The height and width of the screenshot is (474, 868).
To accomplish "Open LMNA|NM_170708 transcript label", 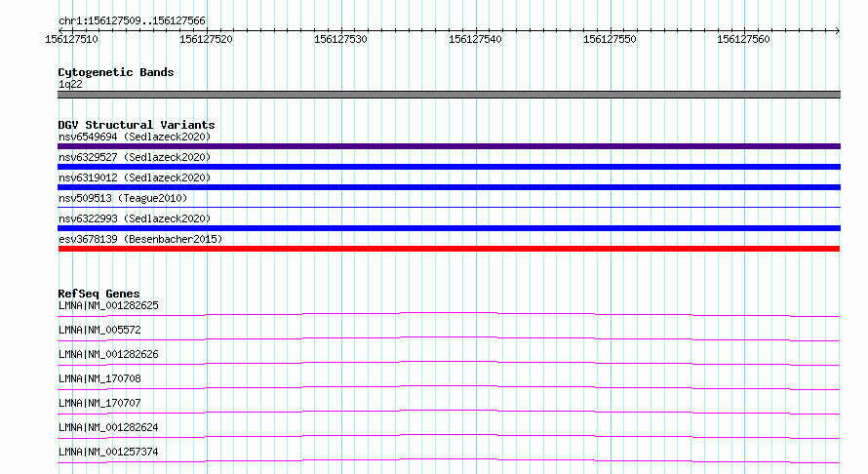I will click(99, 378).
